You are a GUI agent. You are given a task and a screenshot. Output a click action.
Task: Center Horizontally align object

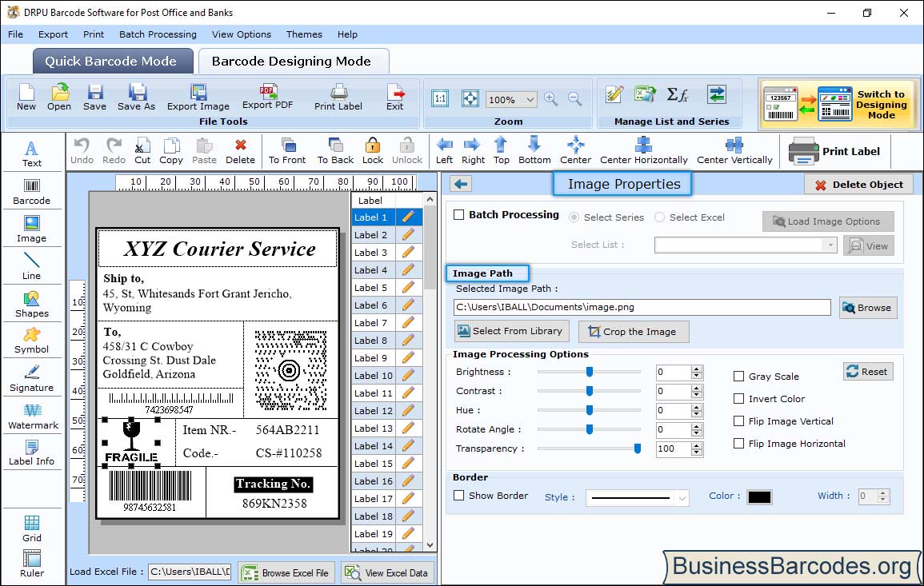643,151
